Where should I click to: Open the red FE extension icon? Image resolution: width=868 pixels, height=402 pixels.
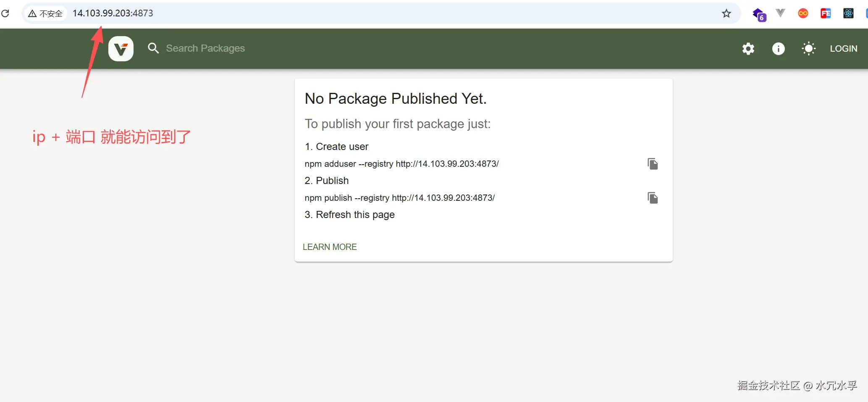[x=826, y=13]
